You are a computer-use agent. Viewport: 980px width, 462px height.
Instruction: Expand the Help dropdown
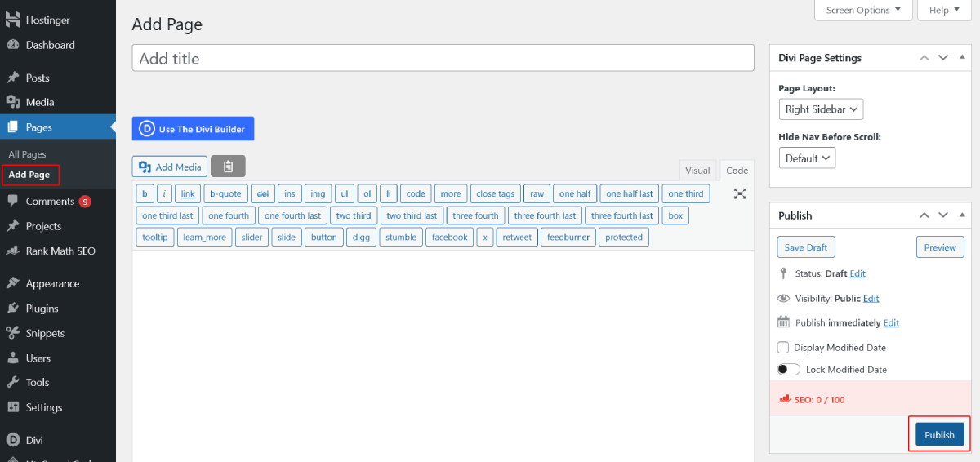(x=945, y=10)
